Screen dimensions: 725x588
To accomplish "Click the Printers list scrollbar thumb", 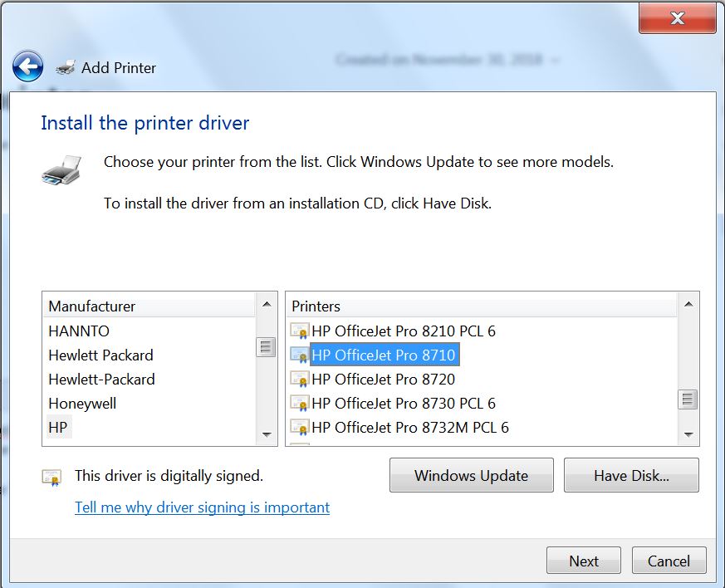I will [x=688, y=399].
